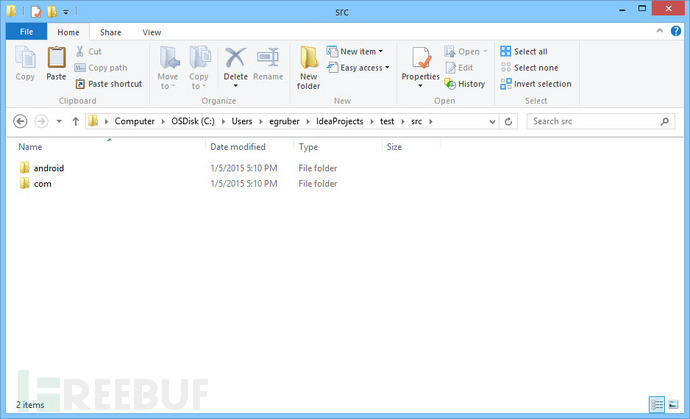Screen dimensions: 690x419
Task: Switch to Large icons view in status bar
Action: (673, 404)
